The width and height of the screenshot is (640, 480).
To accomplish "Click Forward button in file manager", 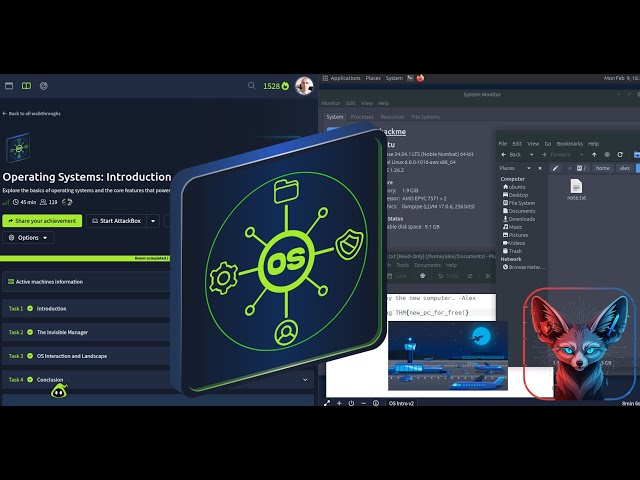I will (x=556, y=155).
